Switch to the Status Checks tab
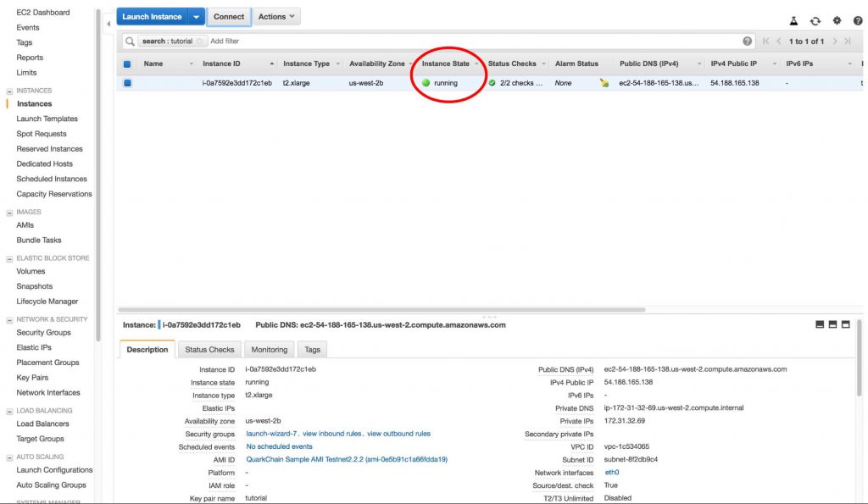868x504 pixels. click(209, 350)
